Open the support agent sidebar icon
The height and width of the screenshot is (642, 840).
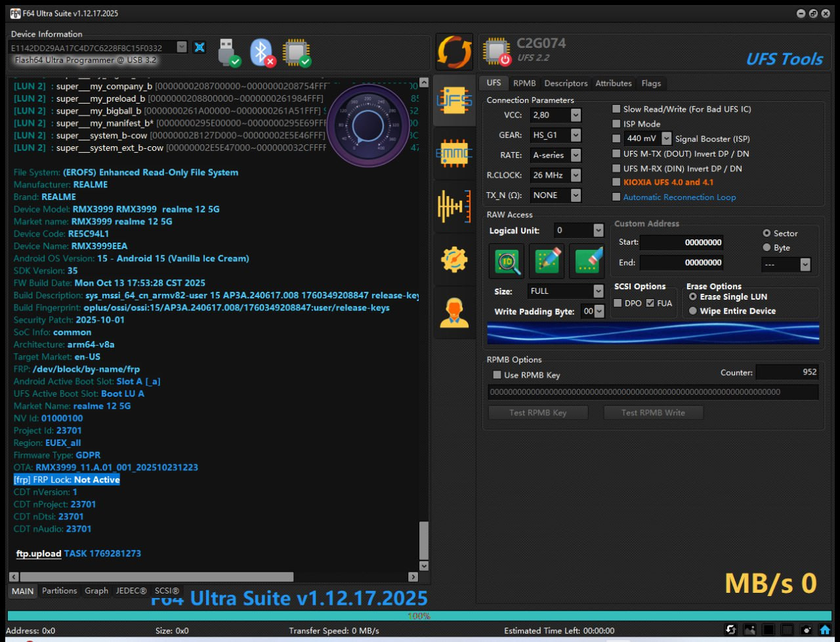454,313
